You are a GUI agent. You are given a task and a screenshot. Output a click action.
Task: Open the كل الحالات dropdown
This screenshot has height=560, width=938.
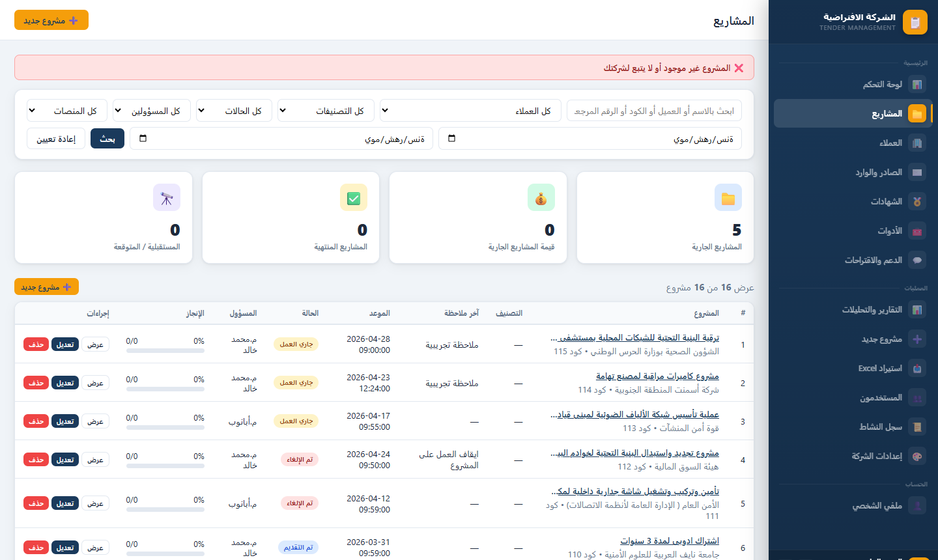coord(234,111)
